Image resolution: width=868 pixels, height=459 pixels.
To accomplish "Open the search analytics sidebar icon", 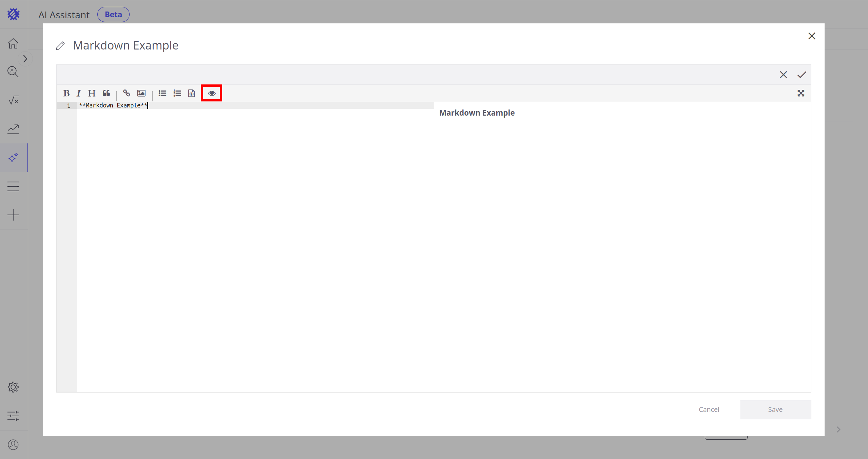I will coord(13,72).
